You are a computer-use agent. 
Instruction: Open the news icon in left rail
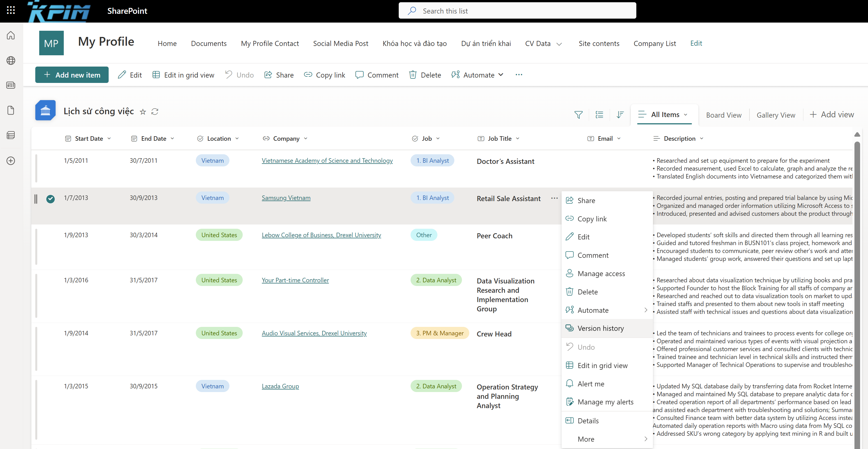tap(11, 85)
